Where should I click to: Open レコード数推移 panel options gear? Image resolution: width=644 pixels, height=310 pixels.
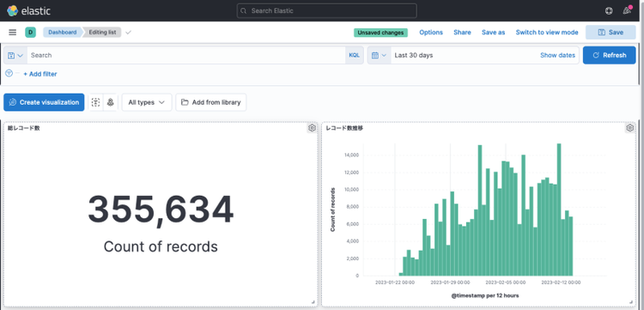tap(629, 128)
